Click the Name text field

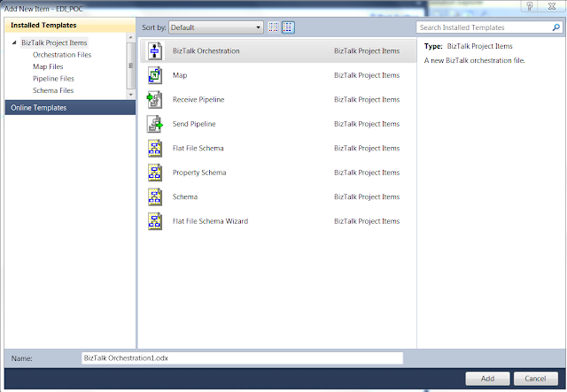[242, 358]
